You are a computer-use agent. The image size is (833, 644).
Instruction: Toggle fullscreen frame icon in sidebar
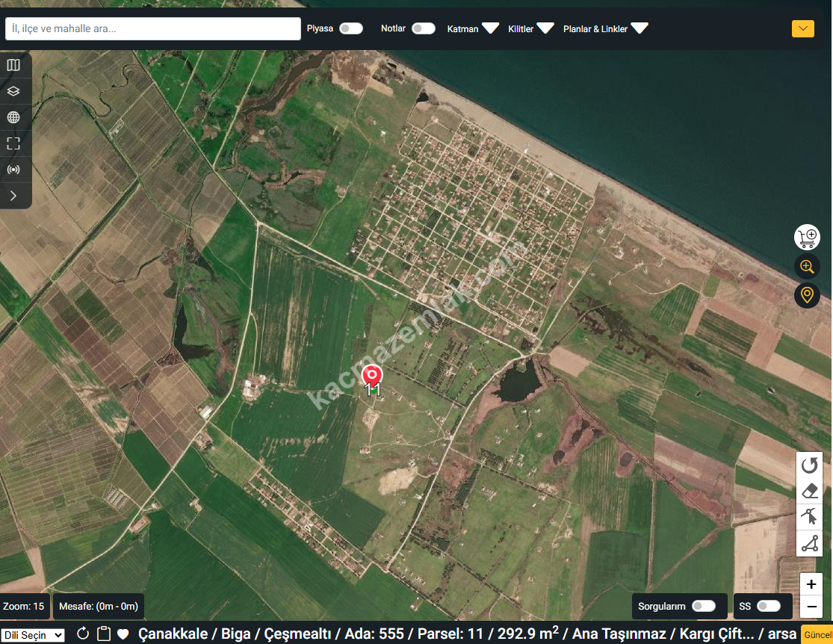click(x=13, y=143)
